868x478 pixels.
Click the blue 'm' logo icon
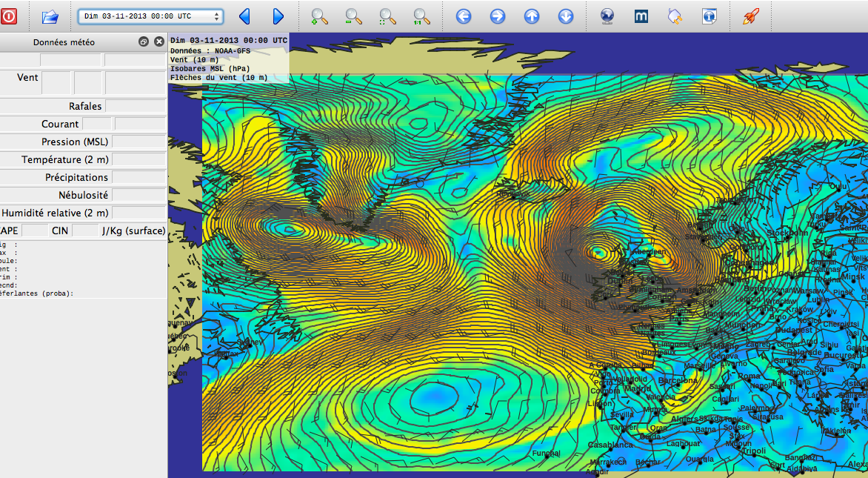click(x=641, y=16)
